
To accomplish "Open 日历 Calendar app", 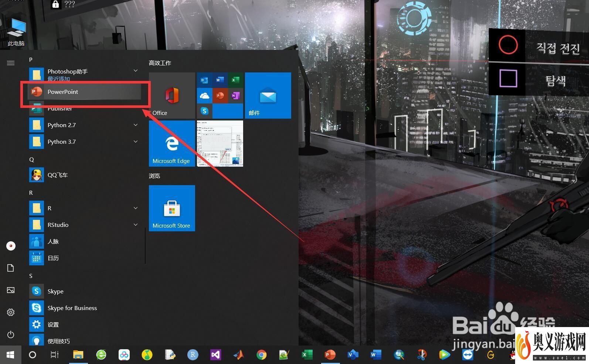I will point(84,258).
